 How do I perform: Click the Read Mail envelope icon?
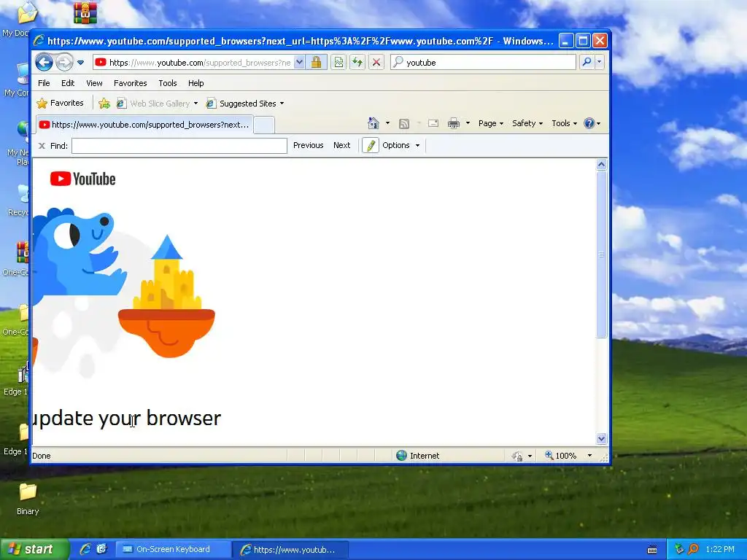tap(433, 124)
